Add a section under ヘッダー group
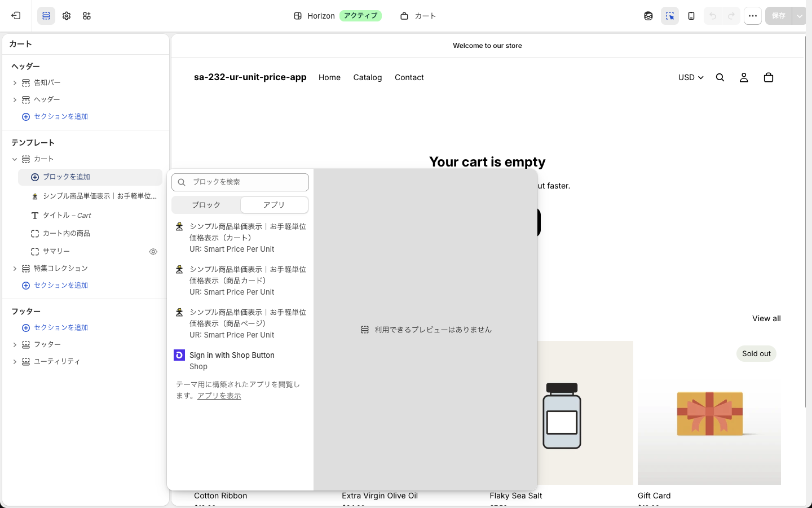This screenshot has width=812, height=508. click(55, 117)
